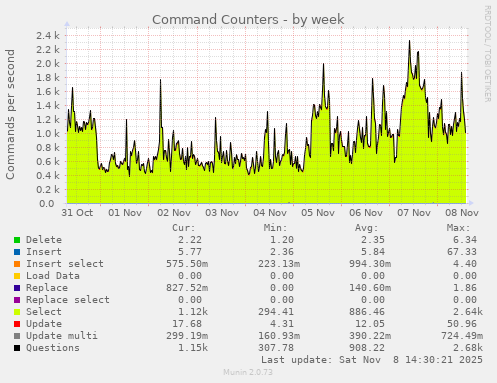Click the 'Last update' timestamp line

372,360
